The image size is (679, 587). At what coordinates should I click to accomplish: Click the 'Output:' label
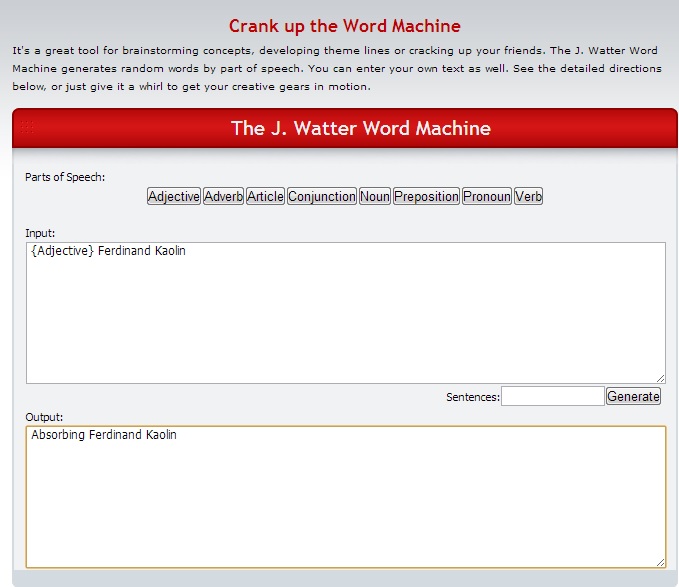click(44, 417)
